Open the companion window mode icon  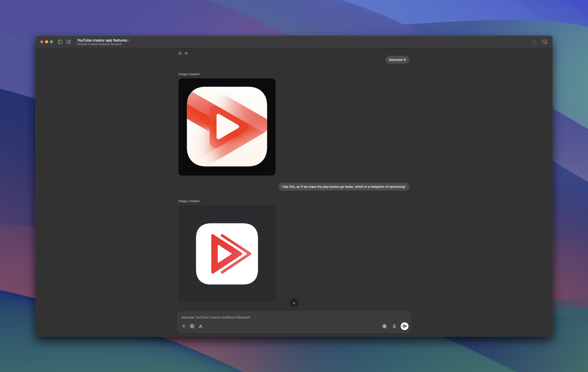(545, 42)
